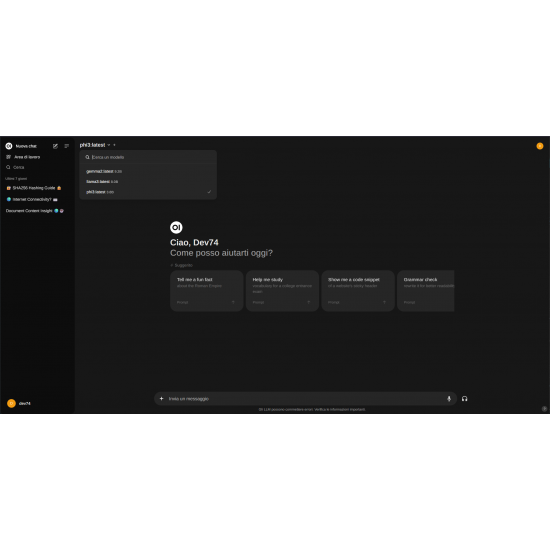This screenshot has width=550, height=550.
Task: Select phi3:latest in the model list
Action: coord(148,192)
